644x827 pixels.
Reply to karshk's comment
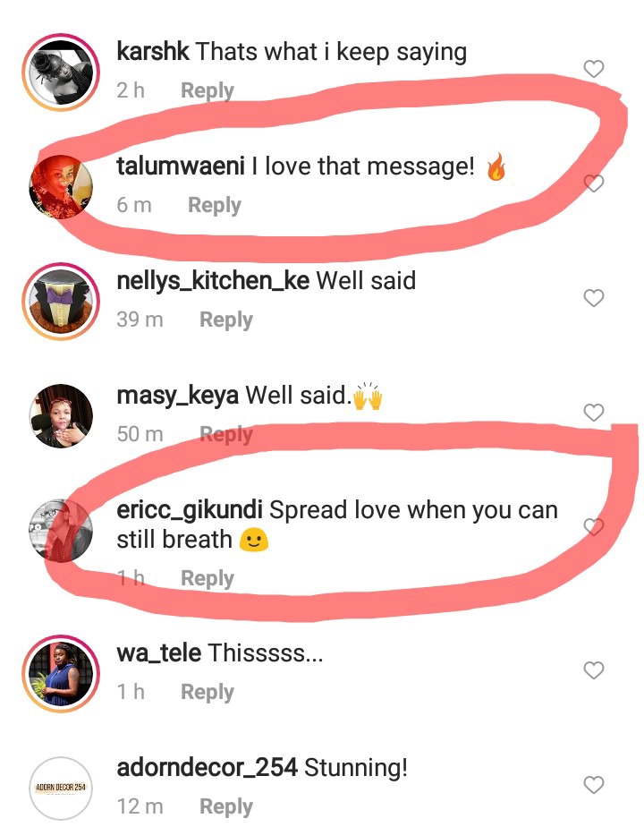(208, 90)
